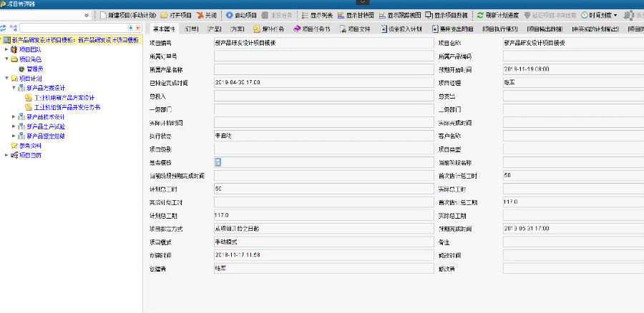
Task: Click the 新产品方案设计 stage icon
Action: (x=21, y=88)
